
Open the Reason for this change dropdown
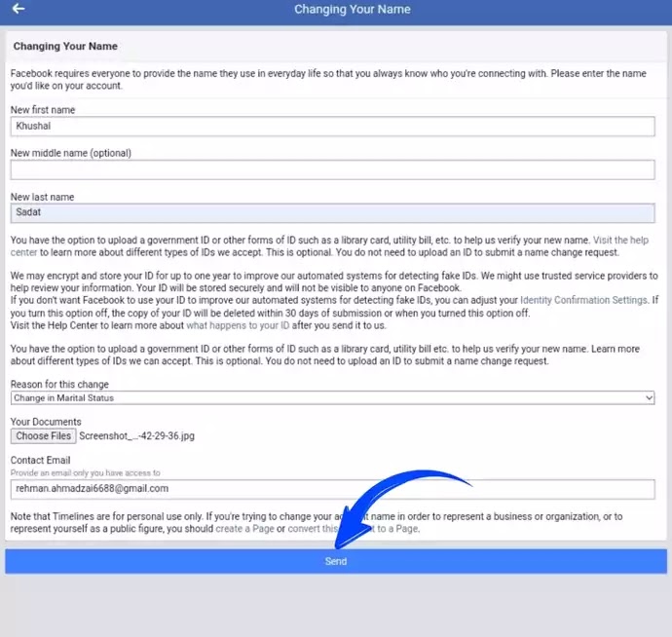[332, 397]
